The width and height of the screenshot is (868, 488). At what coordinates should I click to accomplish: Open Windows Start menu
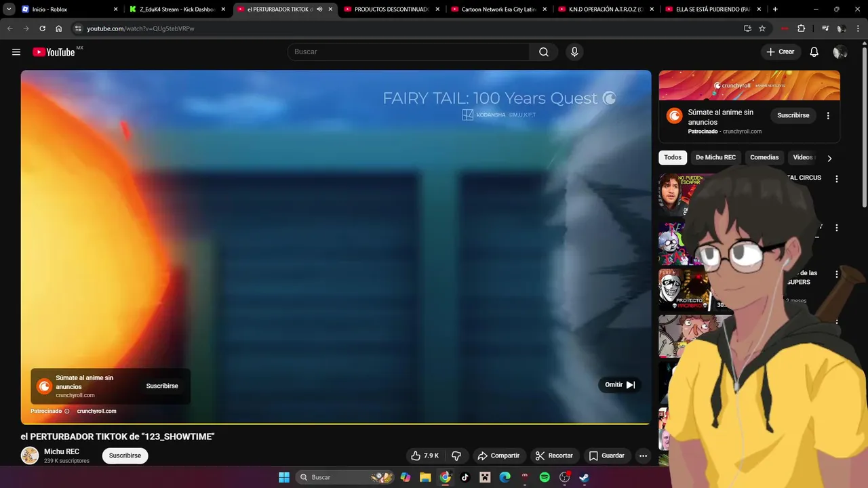tap(284, 477)
